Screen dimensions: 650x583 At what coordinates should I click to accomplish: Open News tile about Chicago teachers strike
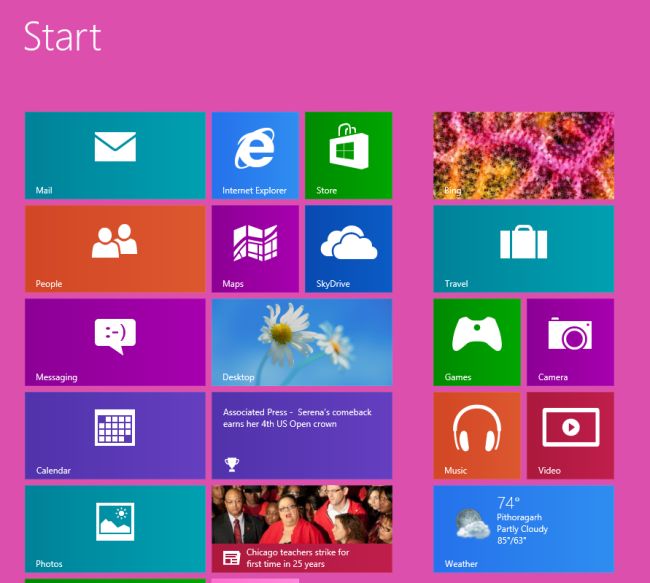point(302,529)
